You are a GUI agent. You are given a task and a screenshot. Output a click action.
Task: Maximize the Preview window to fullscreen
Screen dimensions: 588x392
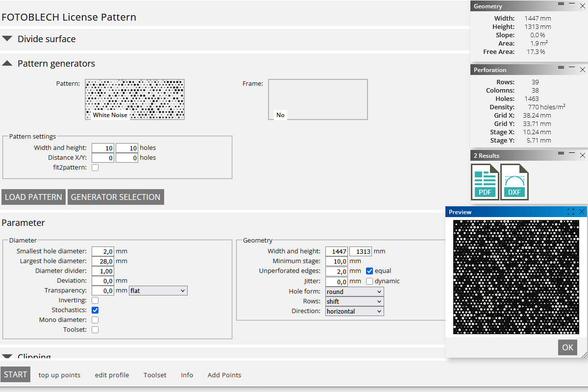point(570,212)
